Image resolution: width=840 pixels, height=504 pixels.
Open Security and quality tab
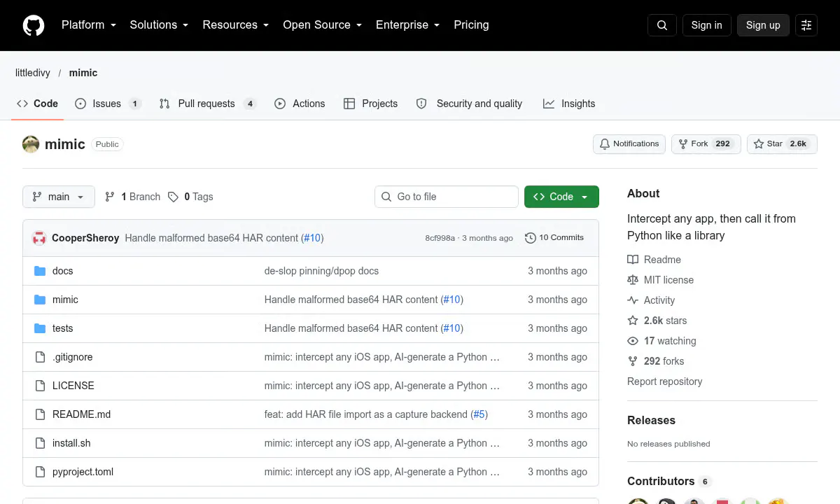[x=469, y=104]
